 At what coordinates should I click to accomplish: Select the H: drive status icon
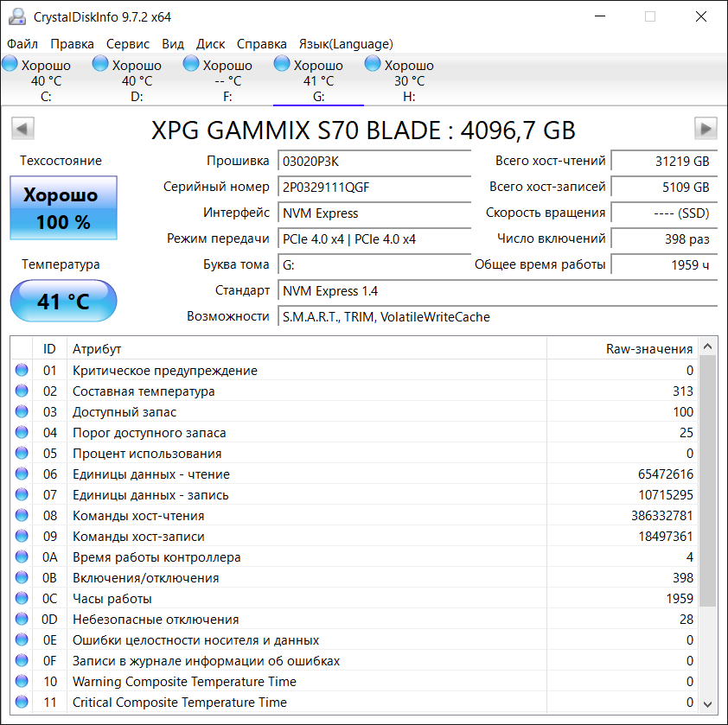click(x=373, y=64)
